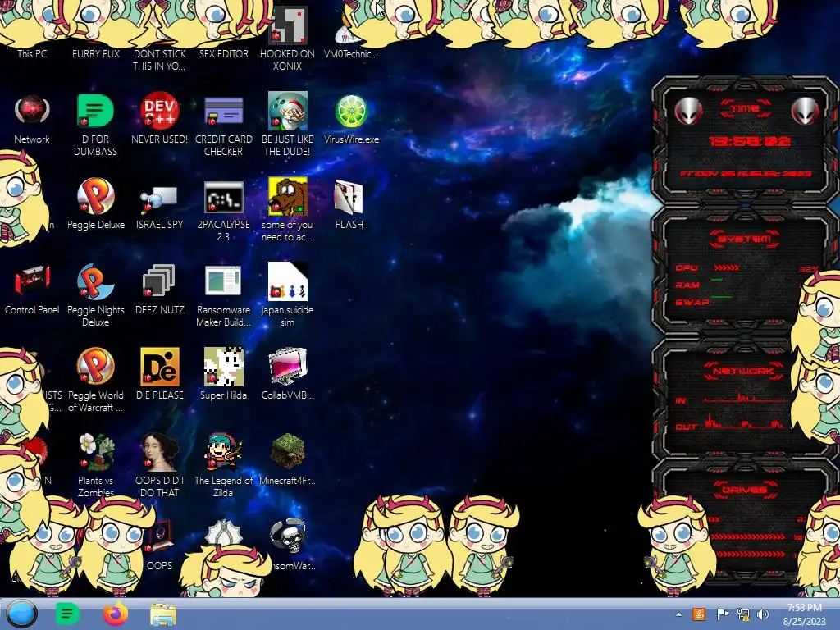
Task: Click the SWAP usage bar in SYSTEM widget
Action: pos(721,296)
